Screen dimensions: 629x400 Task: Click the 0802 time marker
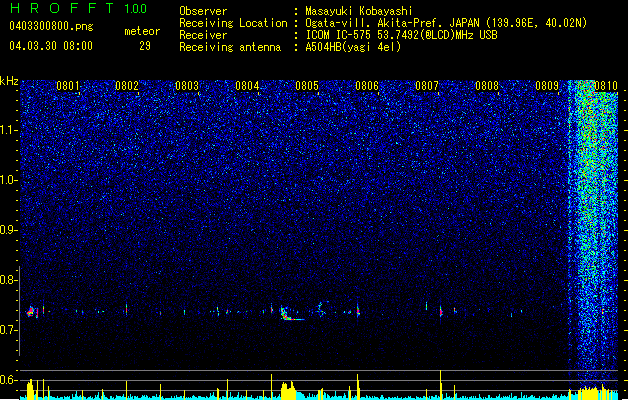pos(127,86)
